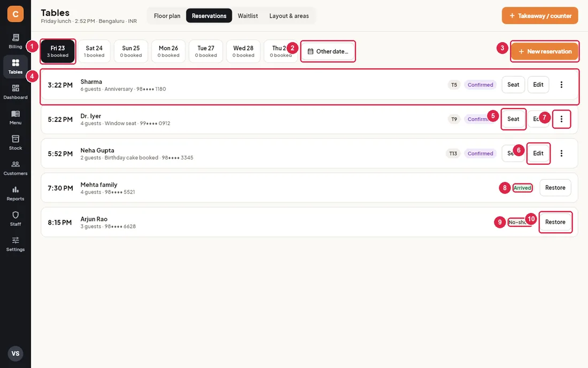Viewport: 588px width, 368px height.
Task: Select Sat 24 date chip
Action: pos(94,51)
